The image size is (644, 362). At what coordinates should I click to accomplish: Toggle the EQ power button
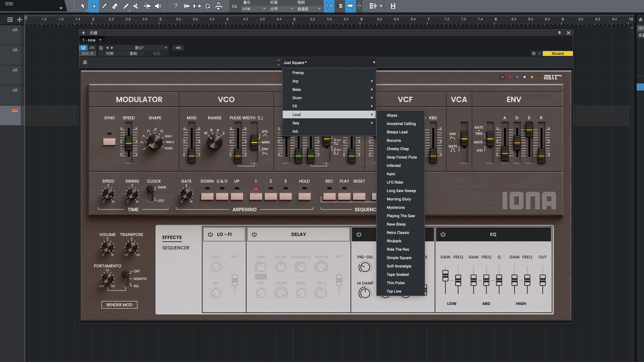pyautogui.click(x=443, y=234)
